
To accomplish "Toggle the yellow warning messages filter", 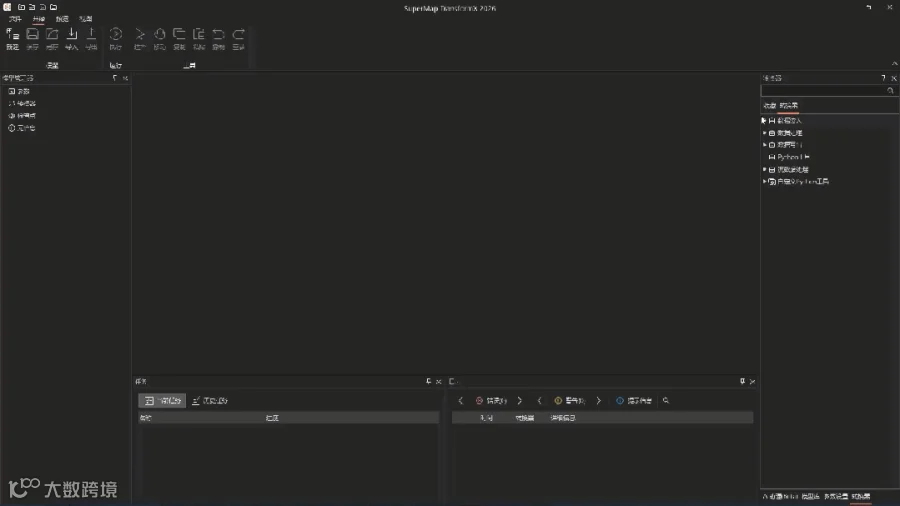I will pos(569,400).
